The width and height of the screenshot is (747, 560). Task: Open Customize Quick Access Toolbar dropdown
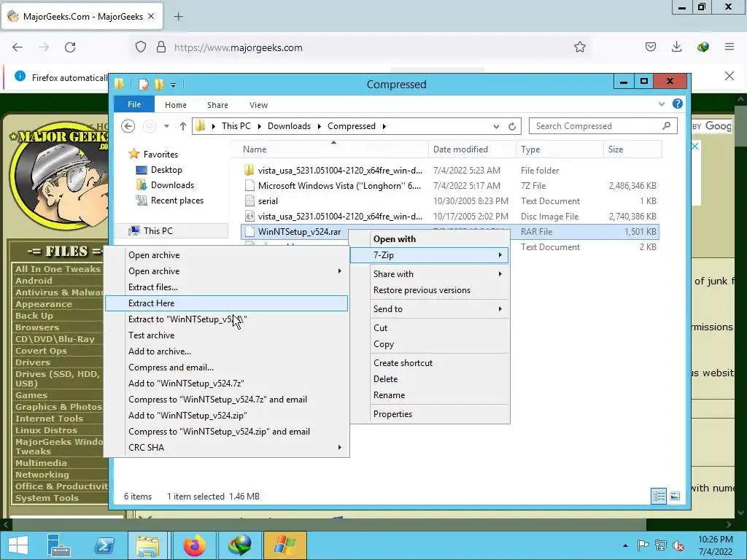point(173,85)
